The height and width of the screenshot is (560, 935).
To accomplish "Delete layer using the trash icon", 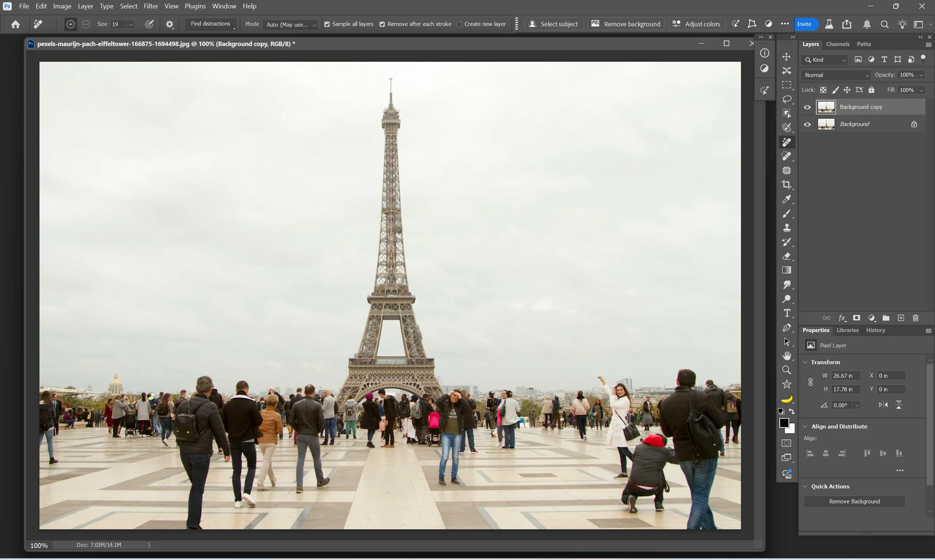I will click(x=915, y=318).
